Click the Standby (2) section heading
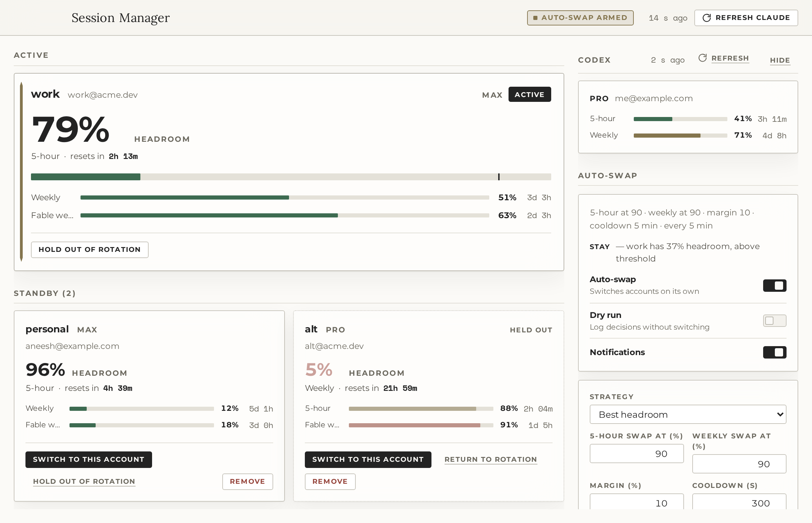 point(45,293)
